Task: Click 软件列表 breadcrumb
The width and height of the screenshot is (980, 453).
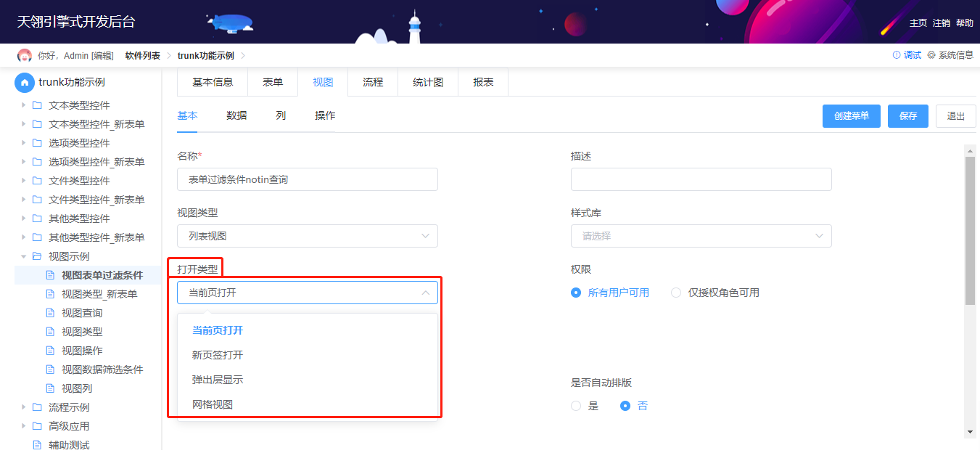Action: pyautogui.click(x=143, y=56)
